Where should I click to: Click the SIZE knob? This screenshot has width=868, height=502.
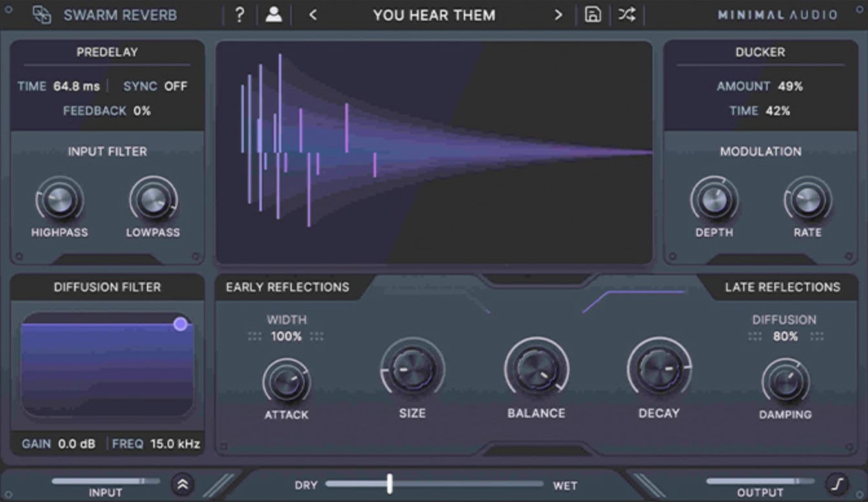[x=412, y=369]
